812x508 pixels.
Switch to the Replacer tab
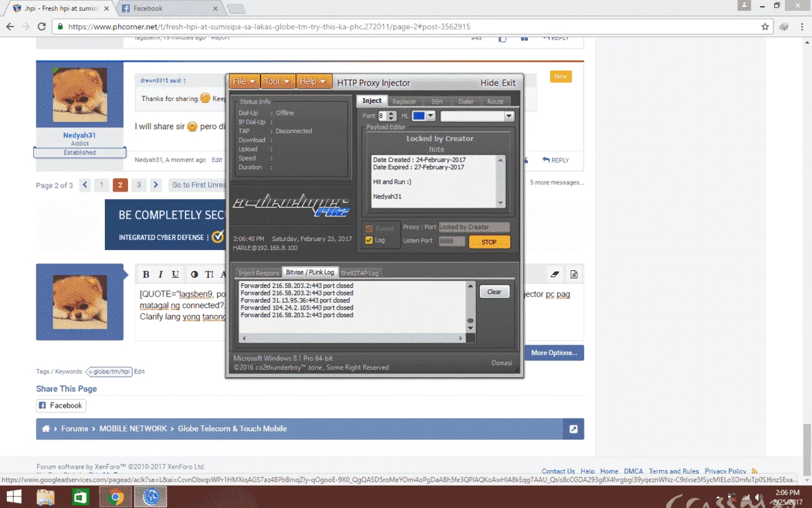pyautogui.click(x=404, y=102)
